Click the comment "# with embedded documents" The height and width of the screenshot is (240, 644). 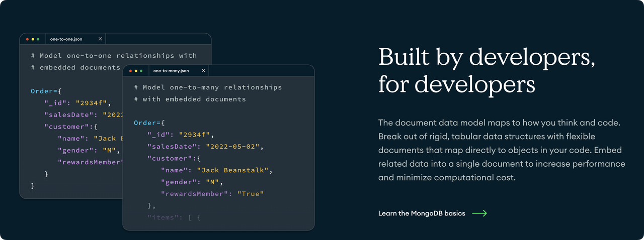190,99
